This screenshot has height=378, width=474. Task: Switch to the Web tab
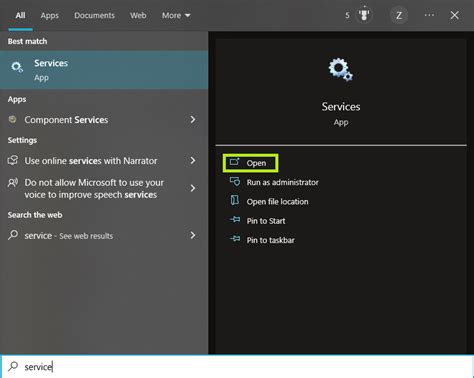click(x=138, y=15)
